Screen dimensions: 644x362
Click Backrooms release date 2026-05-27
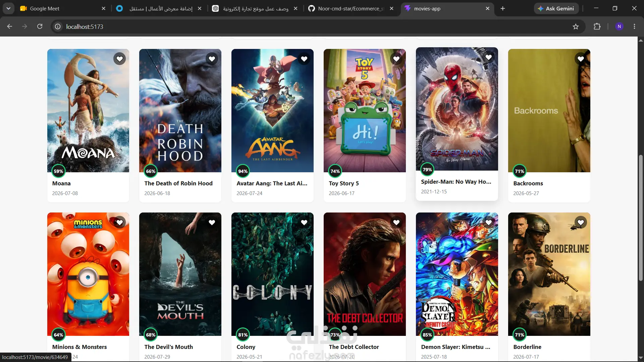pyautogui.click(x=526, y=193)
